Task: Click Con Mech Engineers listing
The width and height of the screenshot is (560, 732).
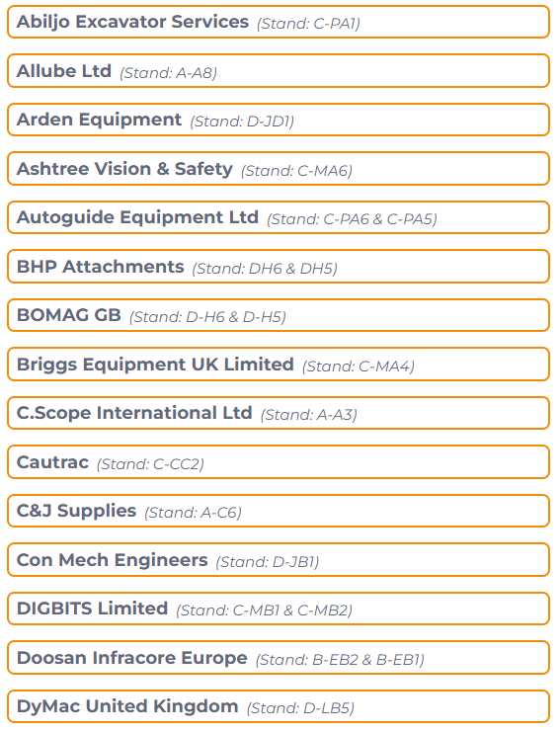Action: click(279, 560)
